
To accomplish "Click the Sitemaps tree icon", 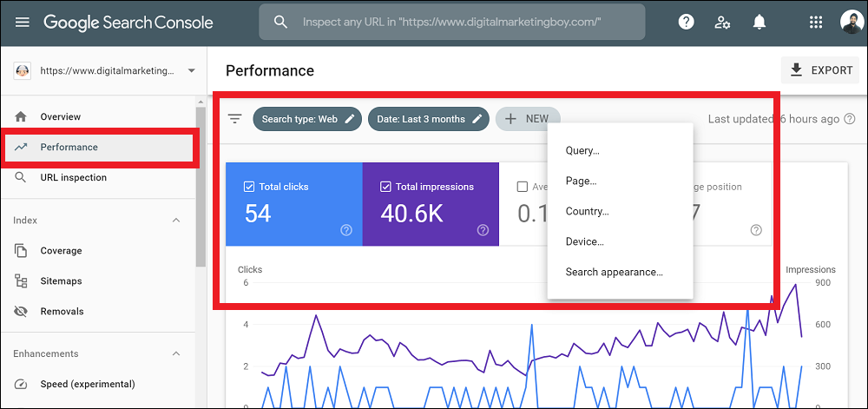I will point(21,281).
